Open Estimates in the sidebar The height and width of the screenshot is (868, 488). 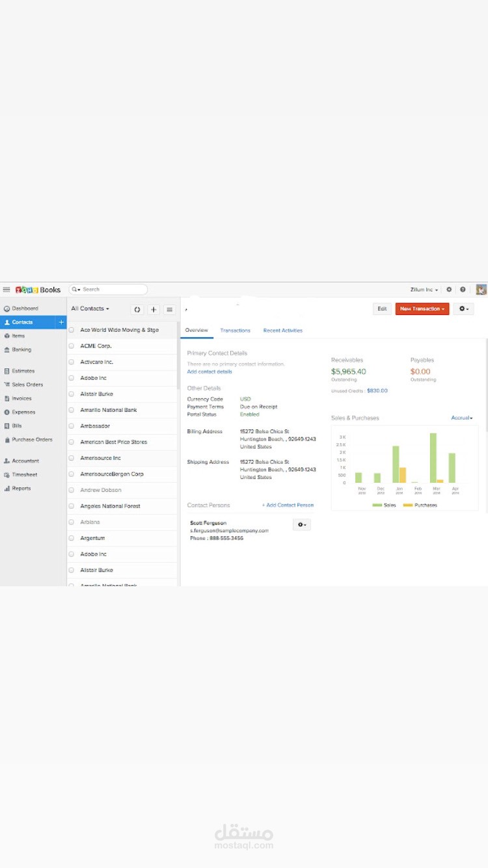[19, 371]
